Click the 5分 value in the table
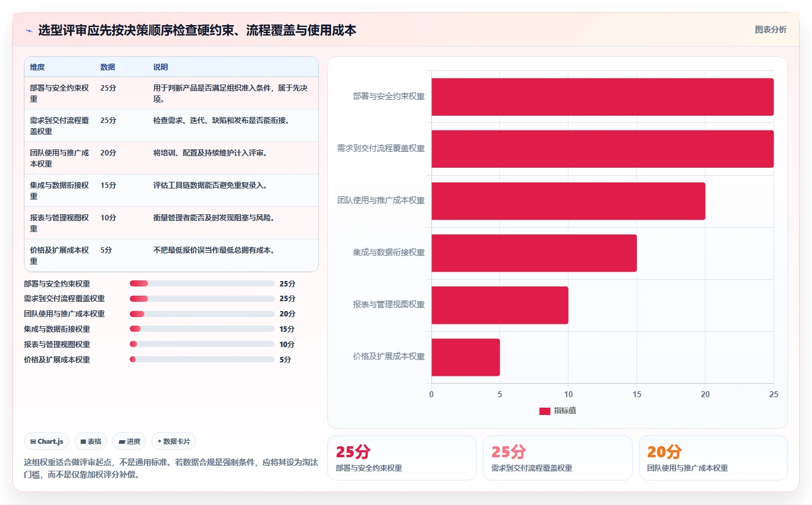Screen dimensions: 812x505 pos(106,250)
